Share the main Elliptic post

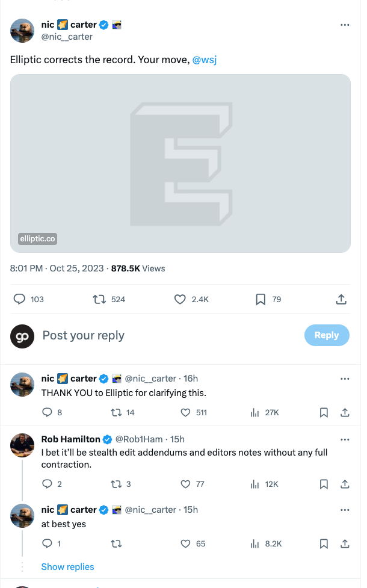pos(341,299)
